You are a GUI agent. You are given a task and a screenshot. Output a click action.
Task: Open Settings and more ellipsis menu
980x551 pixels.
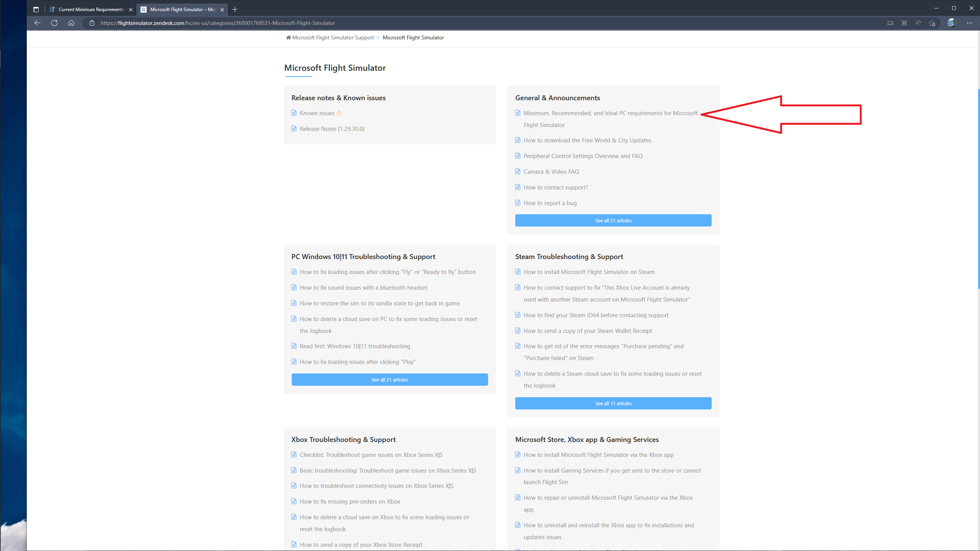pos(969,23)
